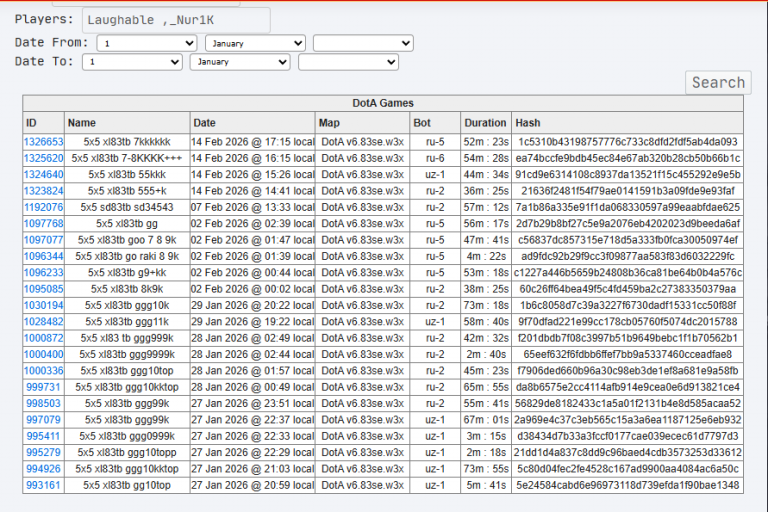Open the Date From day dropdown
This screenshot has height=512, width=768.
147,43
